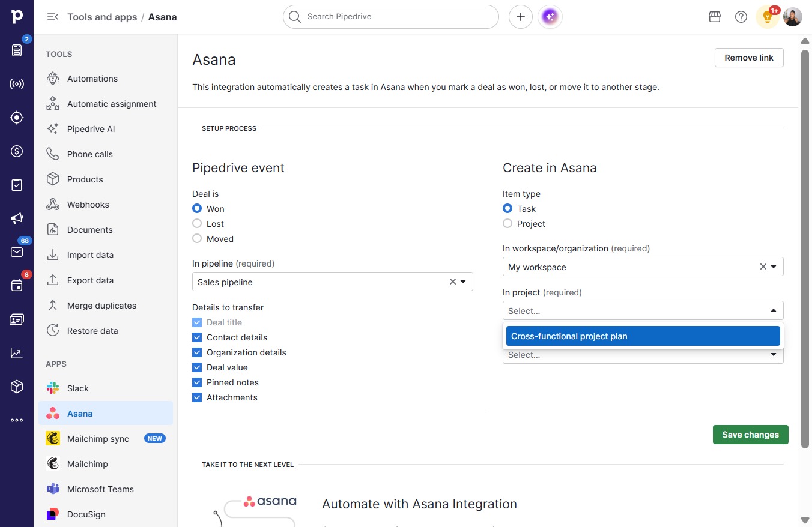812x527 pixels.
Task: Open the user profile avatar
Action: pos(793,17)
